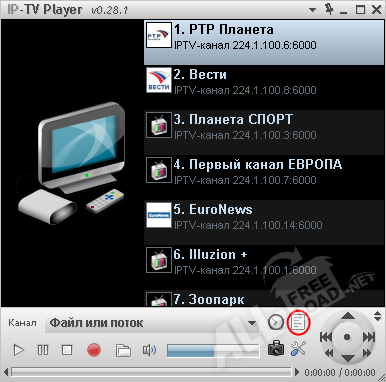Open a file with the folder icon
The image size is (386, 382).
(x=123, y=350)
